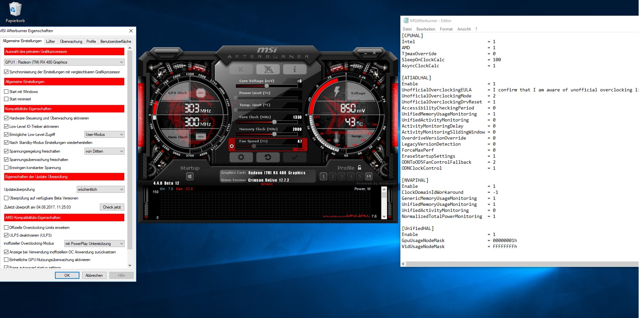Toggle 'Low-Level IO-Treiber aktivieren' checkbox
Image resolution: width=644 pixels, height=318 pixels.
(x=6, y=126)
